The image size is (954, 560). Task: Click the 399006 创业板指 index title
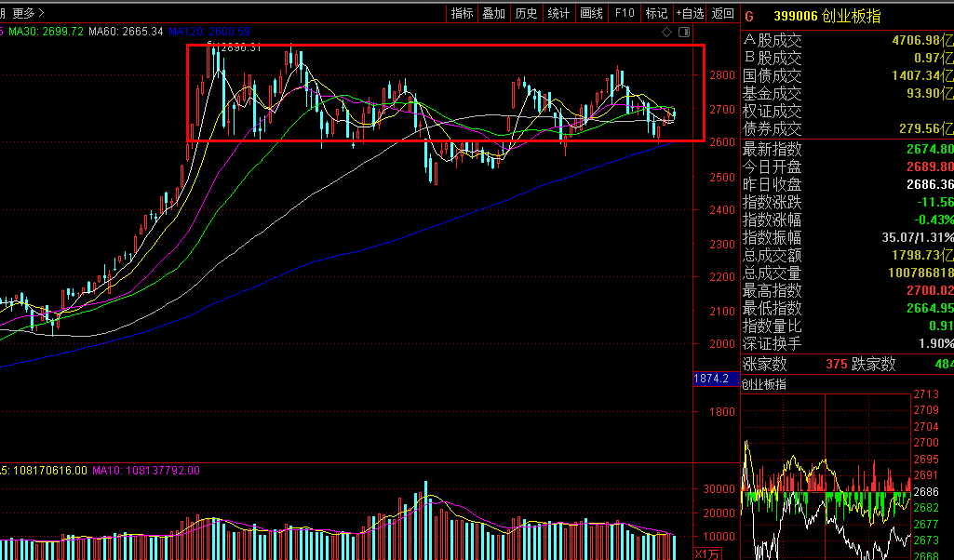tap(826, 16)
